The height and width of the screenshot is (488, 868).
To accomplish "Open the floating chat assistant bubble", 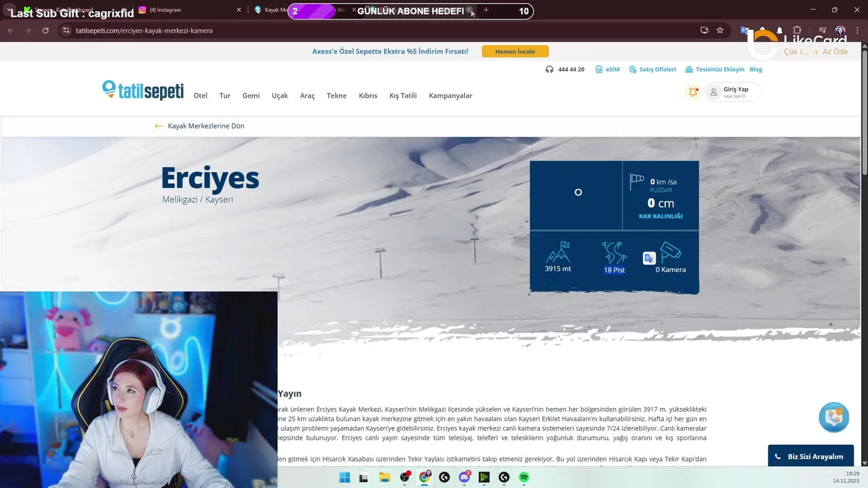I will pyautogui.click(x=833, y=417).
